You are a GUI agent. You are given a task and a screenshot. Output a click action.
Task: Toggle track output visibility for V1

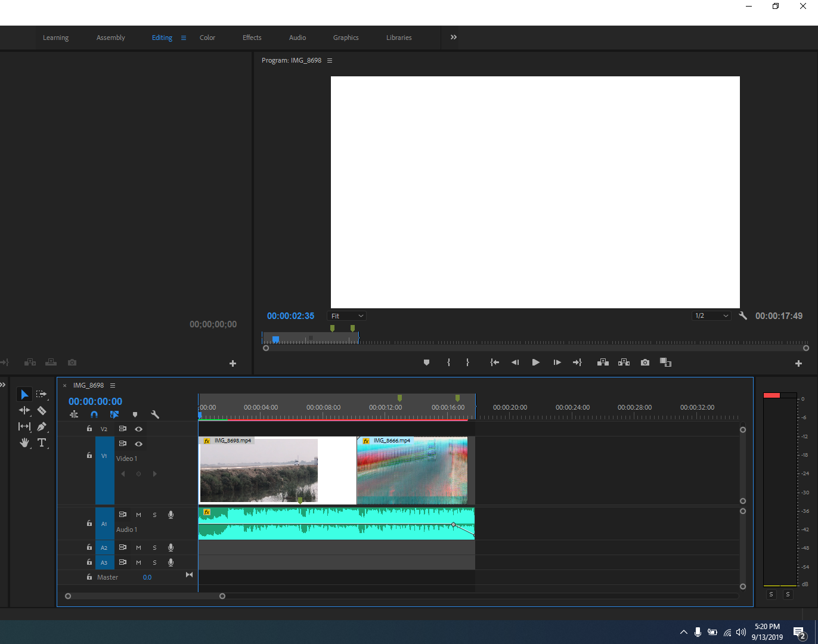click(x=138, y=444)
